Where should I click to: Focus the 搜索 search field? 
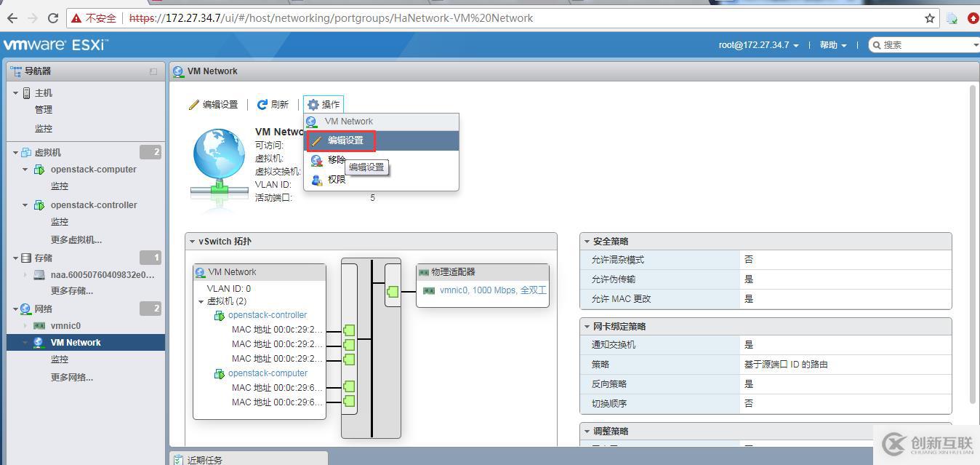(x=926, y=45)
